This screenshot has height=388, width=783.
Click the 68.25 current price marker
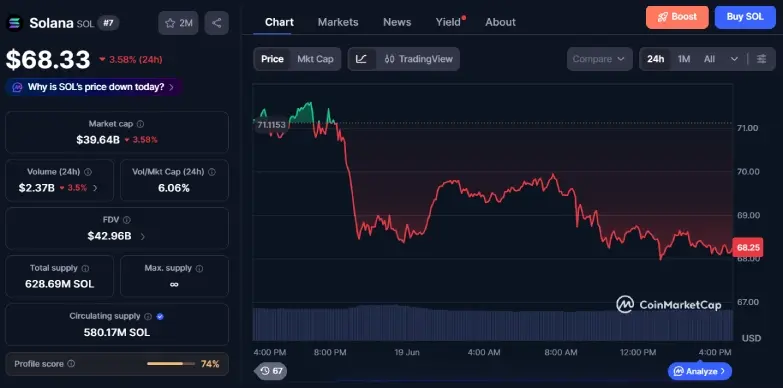pyautogui.click(x=748, y=247)
